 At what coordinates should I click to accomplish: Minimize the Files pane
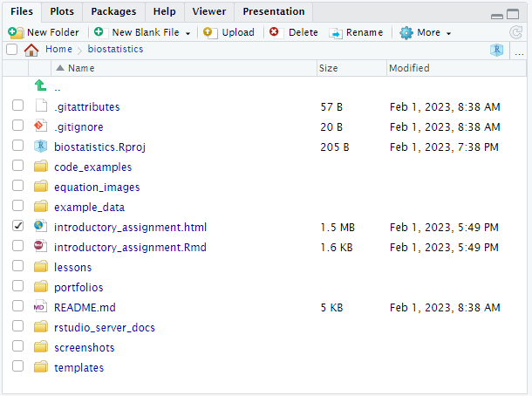pyautogui.click(x=497, y=16)
